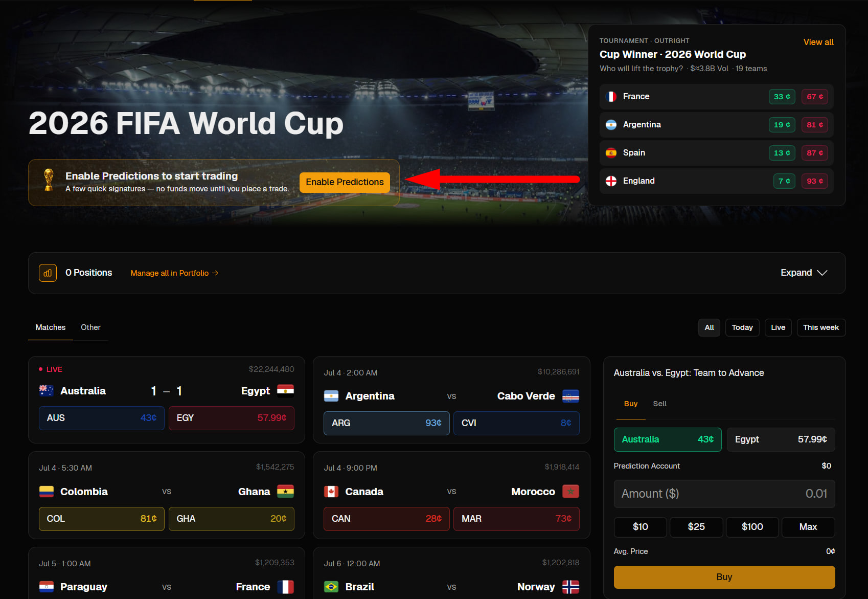This screenshot has height=599, width=868.
Task: Open View all for tournament outrights
Action: click(x=818, y=42)
